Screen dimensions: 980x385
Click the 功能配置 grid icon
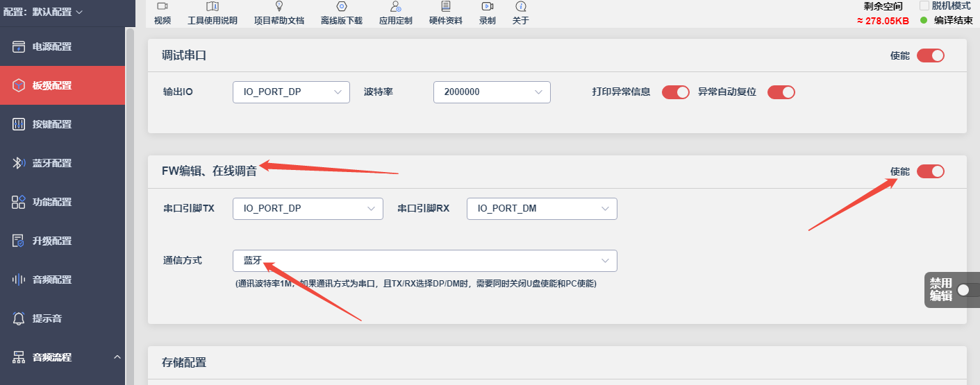pyautogui.click(x=19, y=202)
